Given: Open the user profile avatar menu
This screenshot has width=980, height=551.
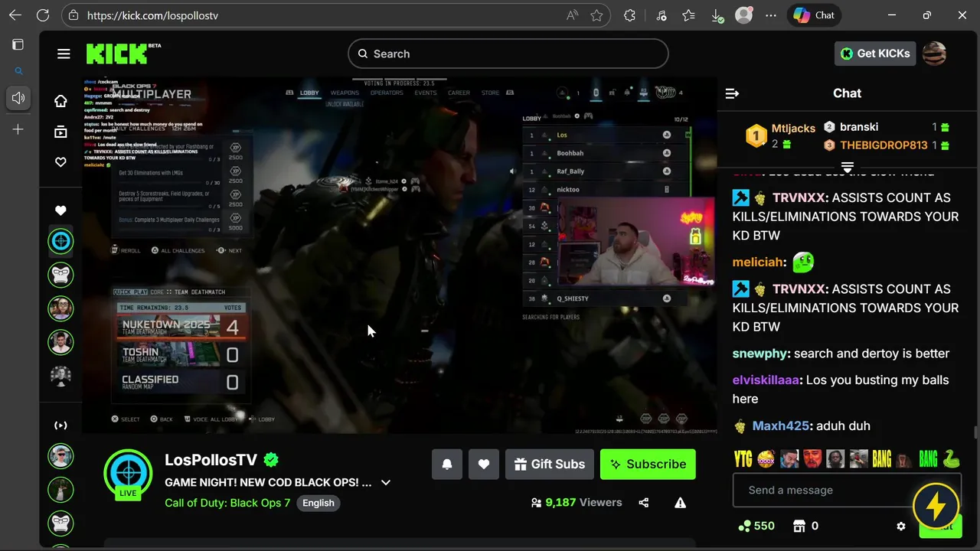Looking at the screenshot, I should (x=934, y=54).
